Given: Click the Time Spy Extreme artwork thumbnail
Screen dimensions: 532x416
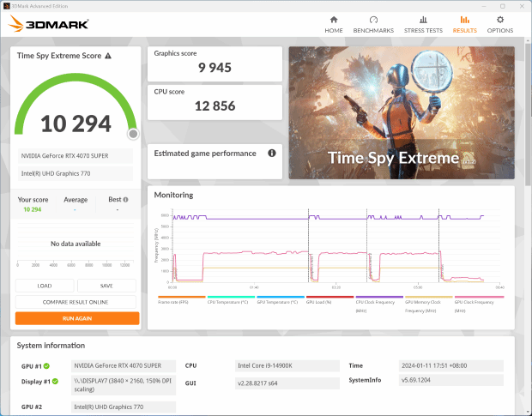Looking at the screenshot, I should coord(402,112).
